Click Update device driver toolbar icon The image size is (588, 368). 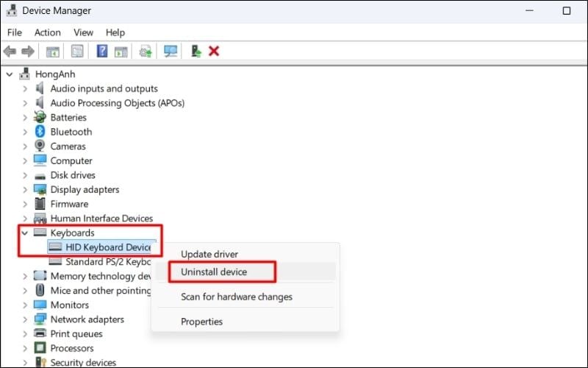pyautogui.click(x=146, y=52)
